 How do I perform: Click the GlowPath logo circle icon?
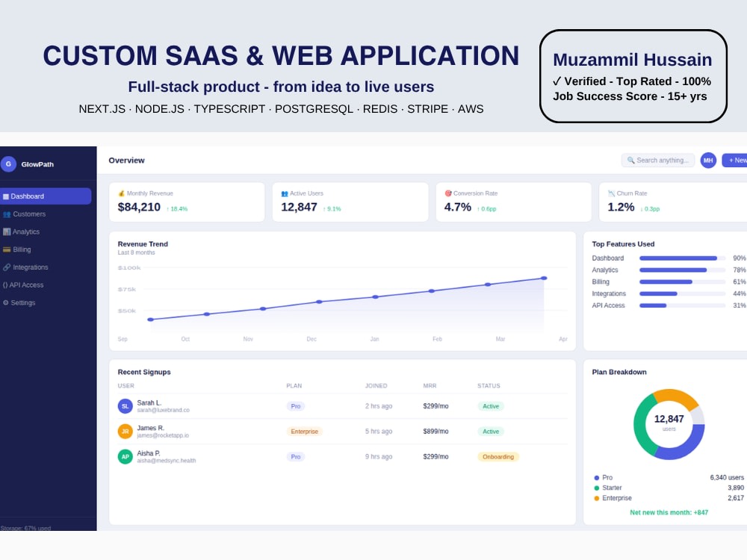tap(8, 164)
